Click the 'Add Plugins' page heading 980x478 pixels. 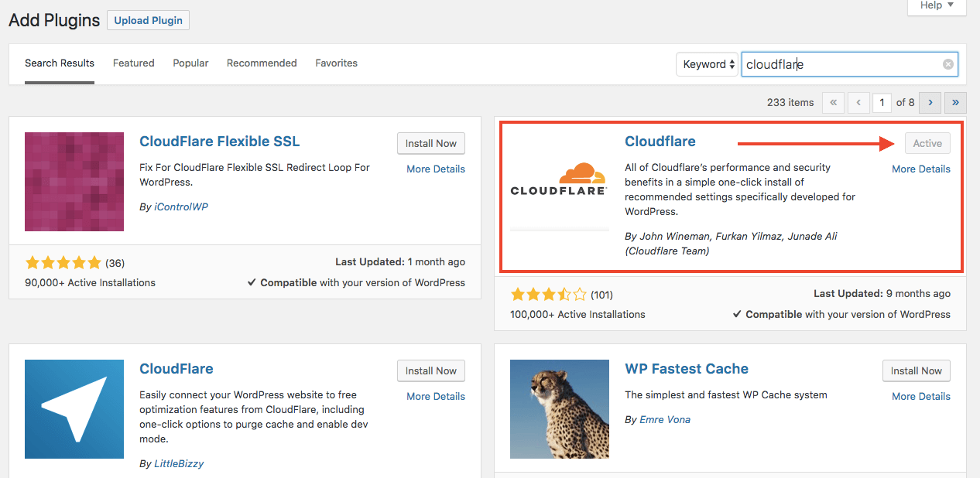click(54, 21)
